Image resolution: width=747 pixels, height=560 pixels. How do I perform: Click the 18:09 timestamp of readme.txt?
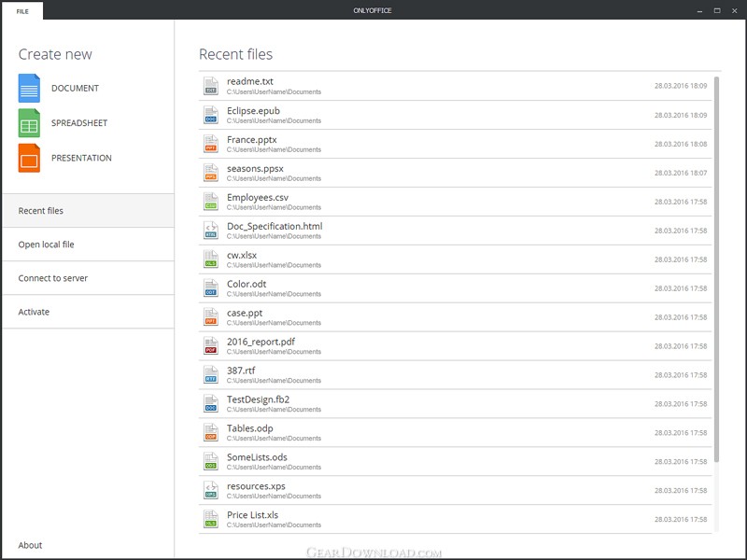click(681, 86)
